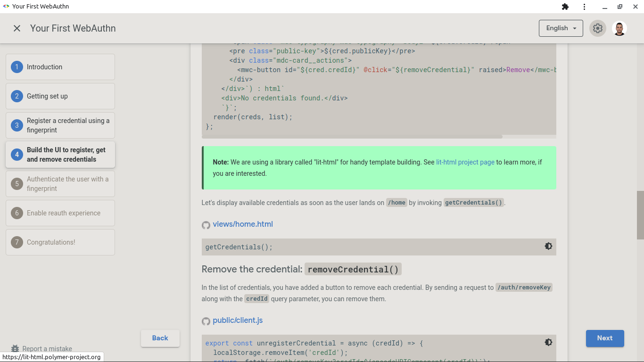Expand step 1 Introduction
644x362 pixels.
tap(60, 67)
